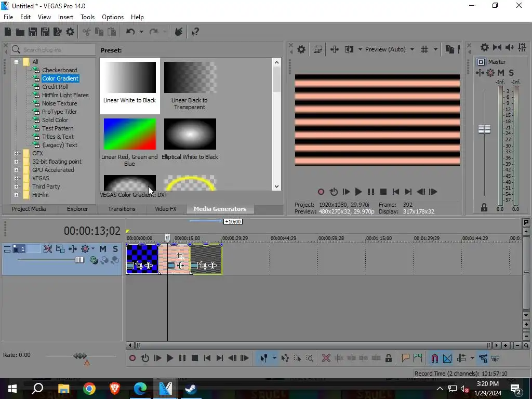Lock the master fader channels
Screen dimensions: 532x399
click(x=484, y=208)
